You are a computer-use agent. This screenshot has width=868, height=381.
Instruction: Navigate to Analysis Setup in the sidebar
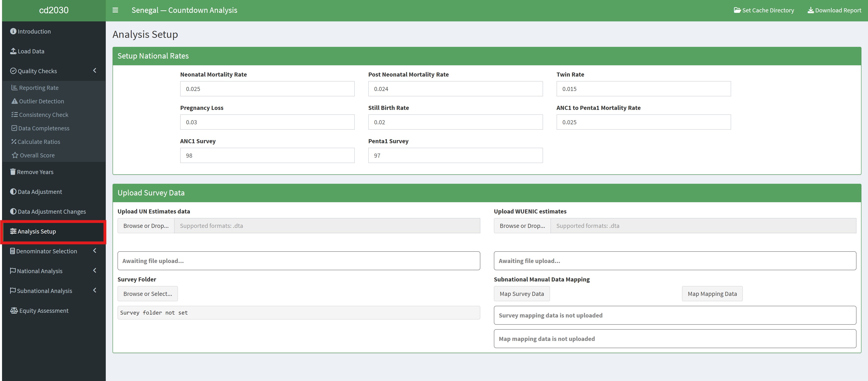pos(36,231)
